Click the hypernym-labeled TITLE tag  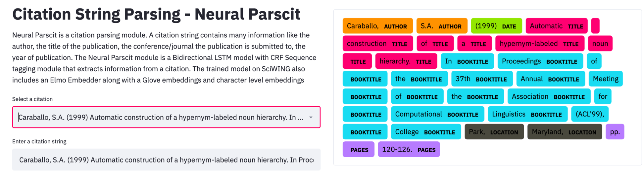(x=540, y=44)
